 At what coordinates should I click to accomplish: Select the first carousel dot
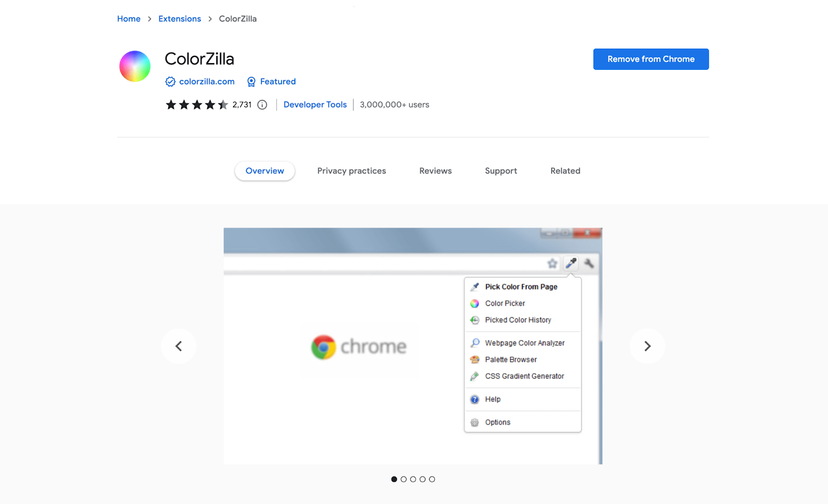pos(394,479)
